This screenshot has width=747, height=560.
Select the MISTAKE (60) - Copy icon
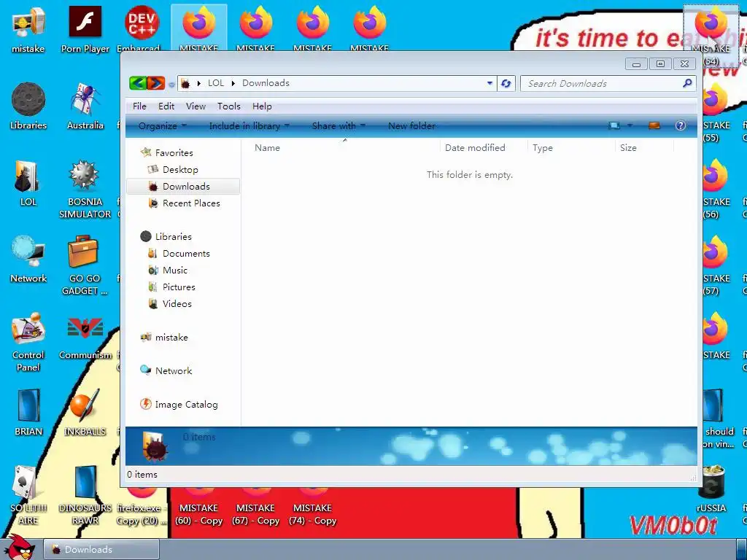point(198,507)
